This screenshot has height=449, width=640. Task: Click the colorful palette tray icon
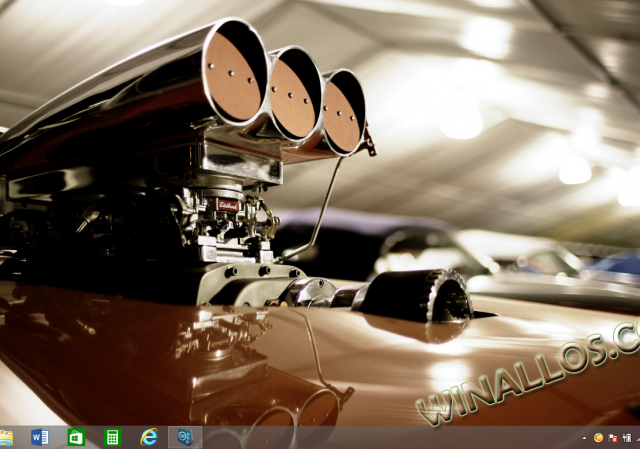[598, 438]
